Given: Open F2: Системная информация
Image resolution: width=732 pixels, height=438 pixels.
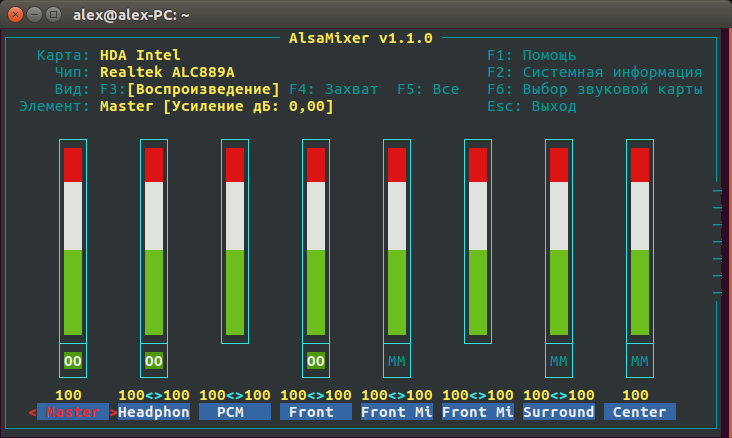Looking at the screenshot, I should 595,72.
